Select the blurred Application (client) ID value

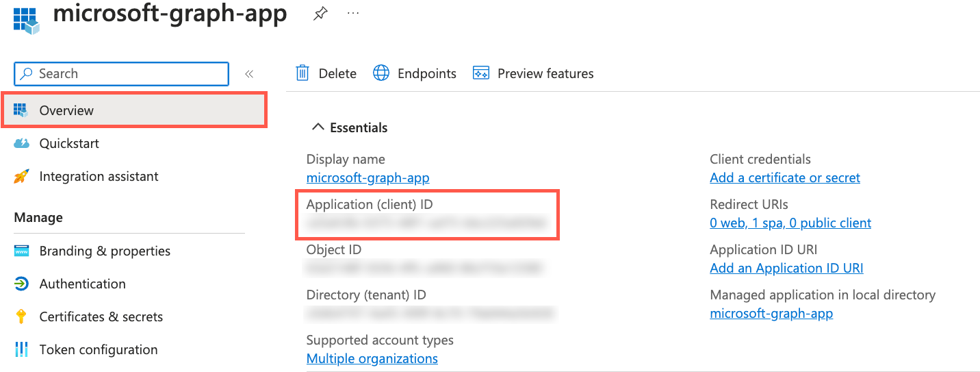[x=427, y=223]
